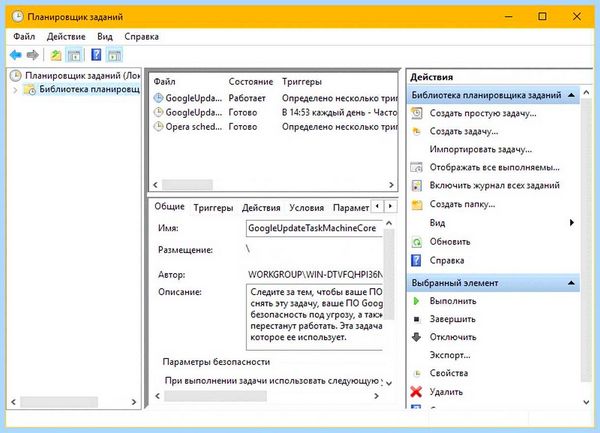Image resolution: width=600 pixels, height=433 pixels.
Task: Click the icon of the running GoogleUpda... task
Action: pyautogui.click(x=158, y=98)
